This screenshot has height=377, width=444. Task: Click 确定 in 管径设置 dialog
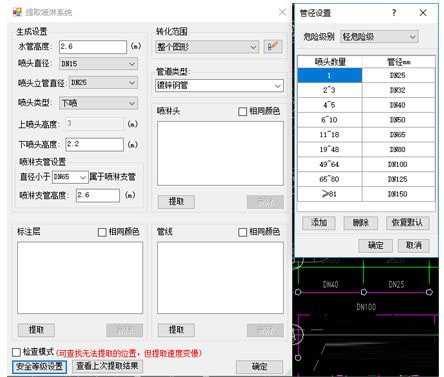[375, 246]
